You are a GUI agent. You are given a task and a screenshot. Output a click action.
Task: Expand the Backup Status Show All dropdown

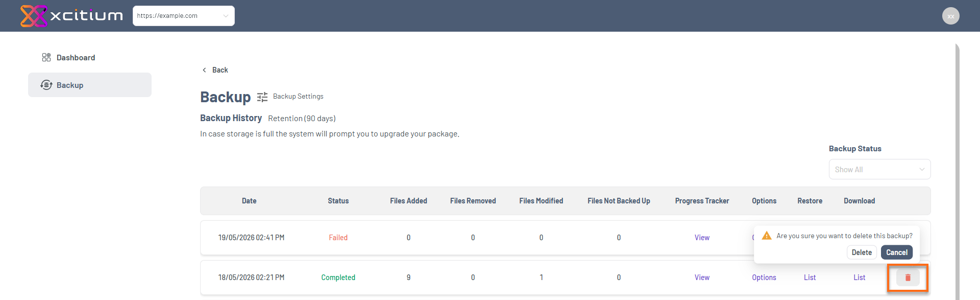pyautogui.click(x=879, y=169)
